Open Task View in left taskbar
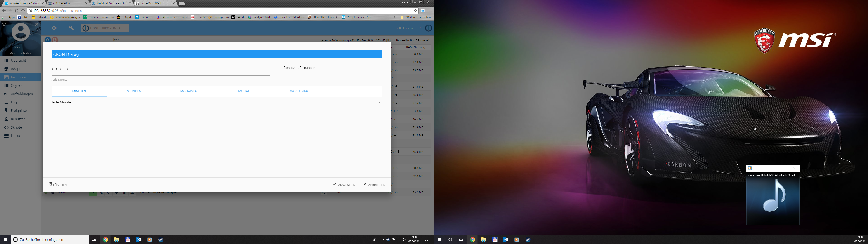The image size is (868, 244). pos(94,240)
